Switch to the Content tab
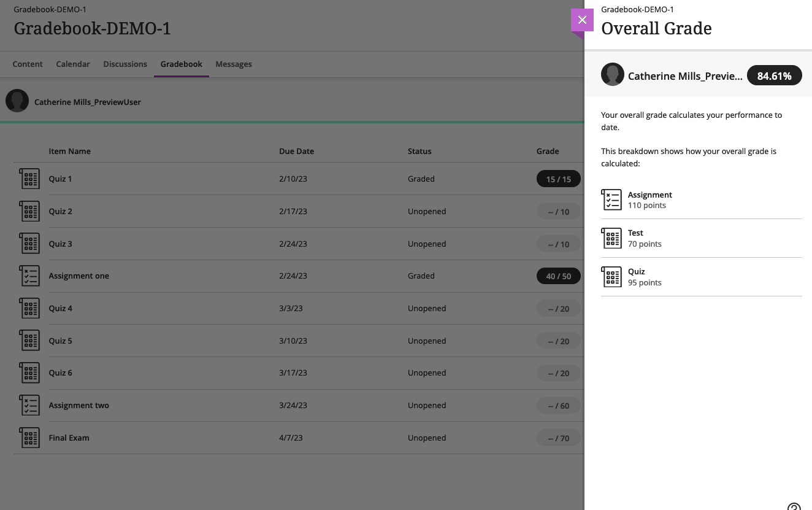 point(28,64)
